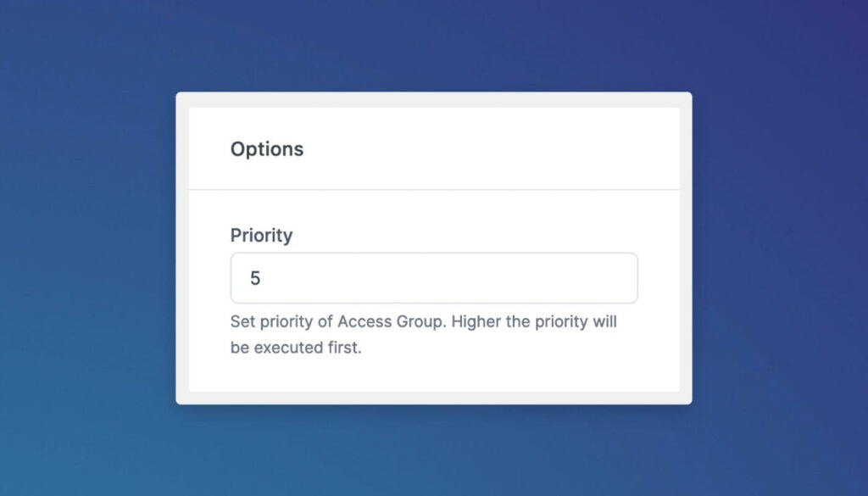Click the word Higher in the helper text
868x496 pixels.
coord(475,321)
